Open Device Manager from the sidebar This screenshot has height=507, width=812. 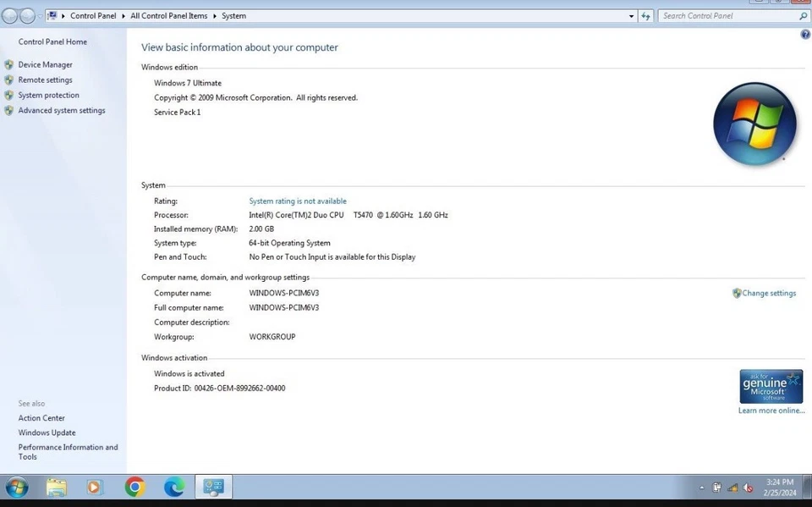pos(45,63)
